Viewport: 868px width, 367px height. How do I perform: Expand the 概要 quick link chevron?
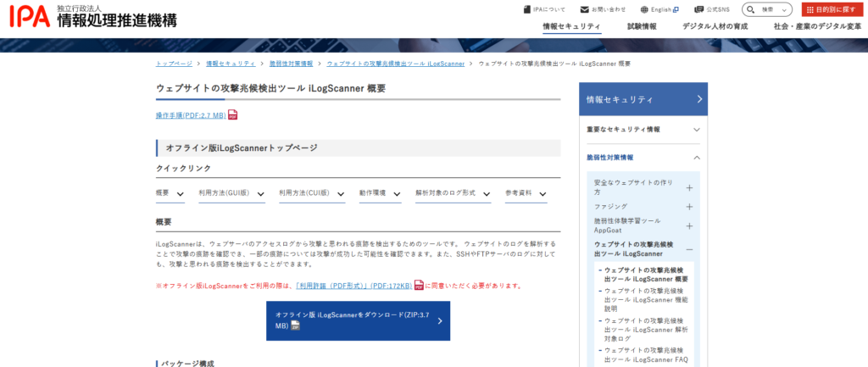coord(181,194)
